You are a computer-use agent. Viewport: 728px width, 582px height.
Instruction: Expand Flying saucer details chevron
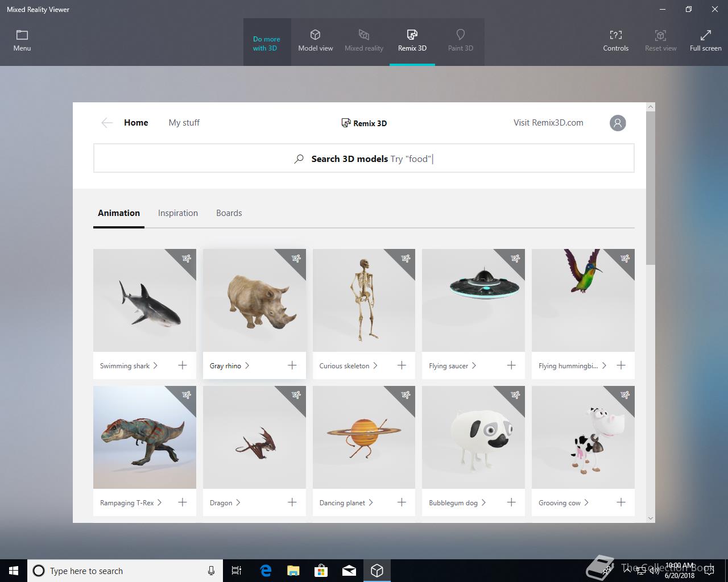(474, 365)
